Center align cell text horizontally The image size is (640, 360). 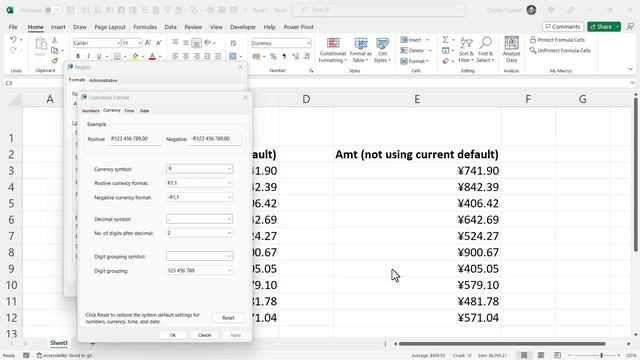(186, 56)
